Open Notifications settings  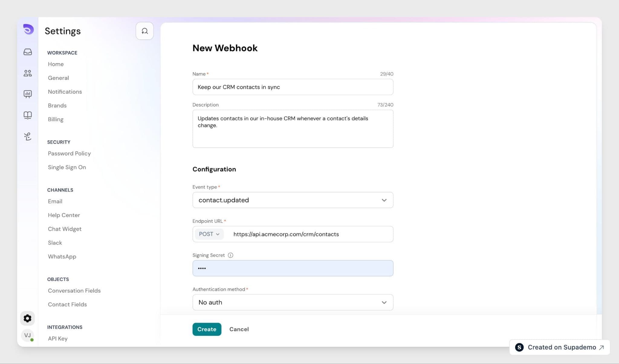coord(65,92)
